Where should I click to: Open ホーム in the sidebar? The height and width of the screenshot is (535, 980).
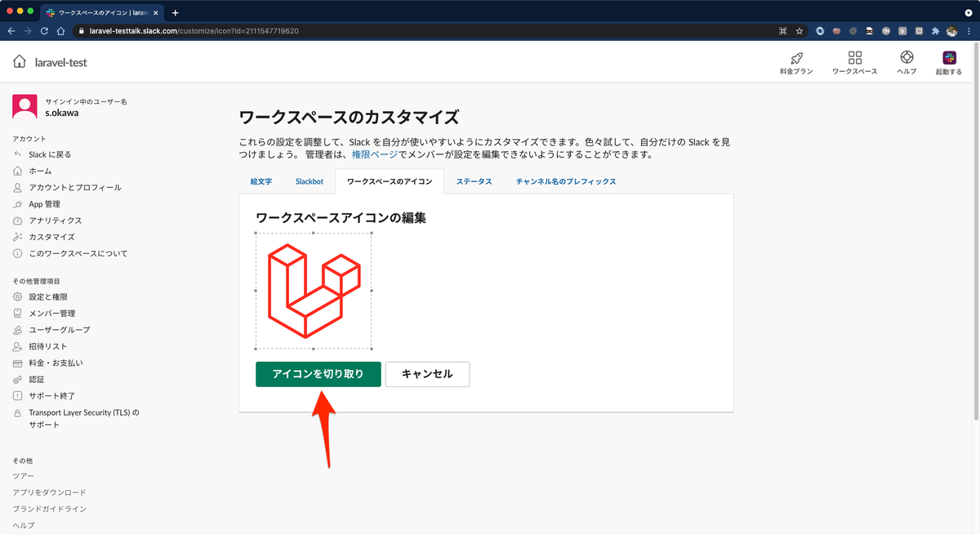point(40,171)
